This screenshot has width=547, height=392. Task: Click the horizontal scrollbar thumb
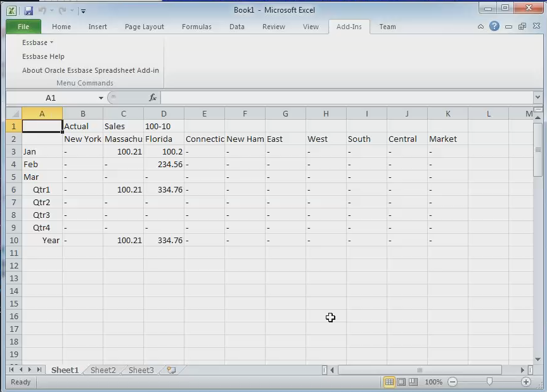420,370
